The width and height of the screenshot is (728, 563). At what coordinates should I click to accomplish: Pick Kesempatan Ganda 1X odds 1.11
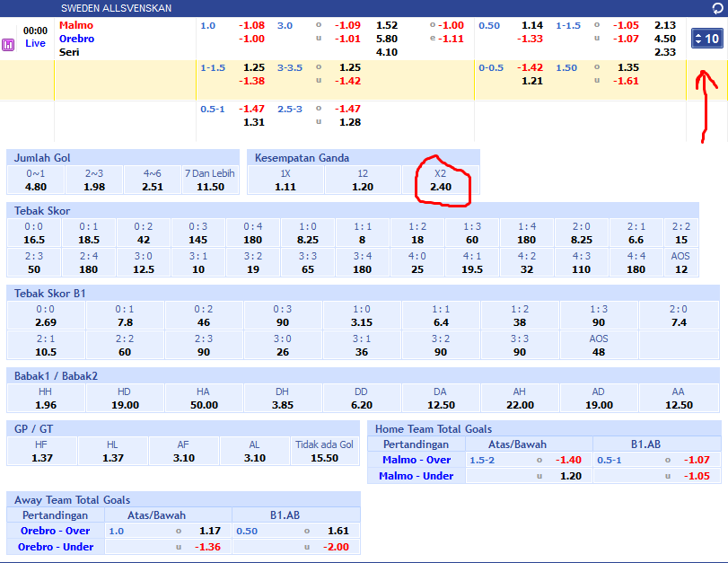[285, 187]
